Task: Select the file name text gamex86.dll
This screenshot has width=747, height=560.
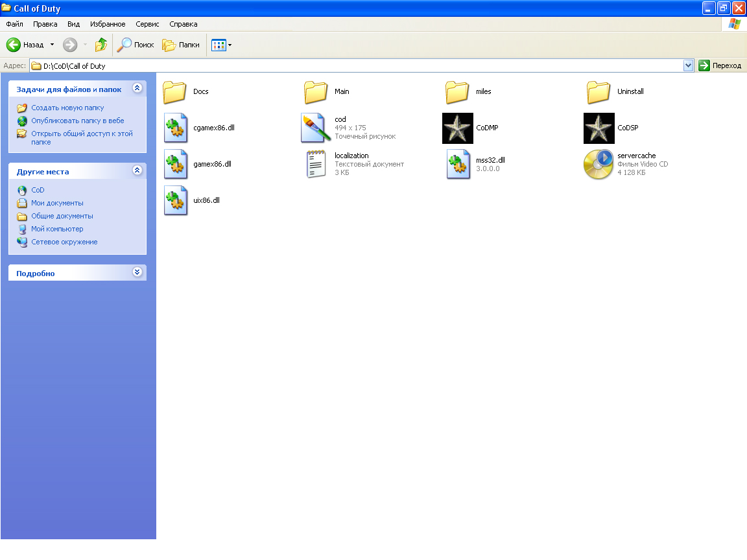Action: (x=212, y=164)
